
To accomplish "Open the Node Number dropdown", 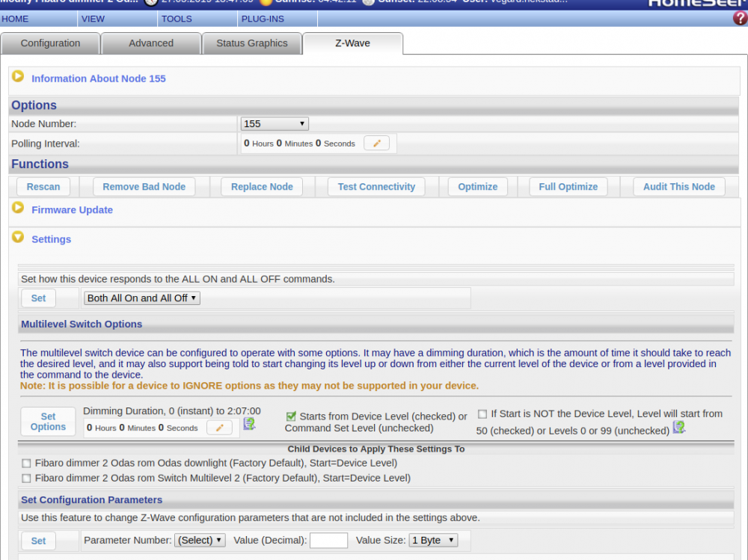I will (275, 124).
